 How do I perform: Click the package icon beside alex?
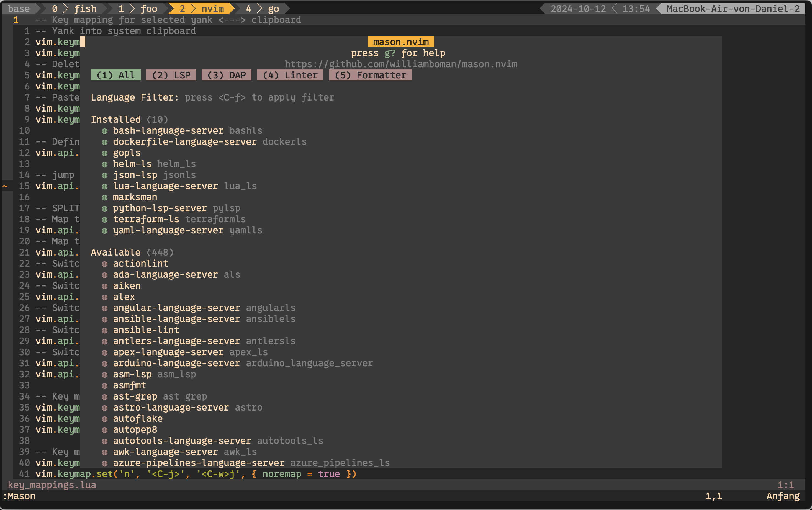tap(104, 297)
